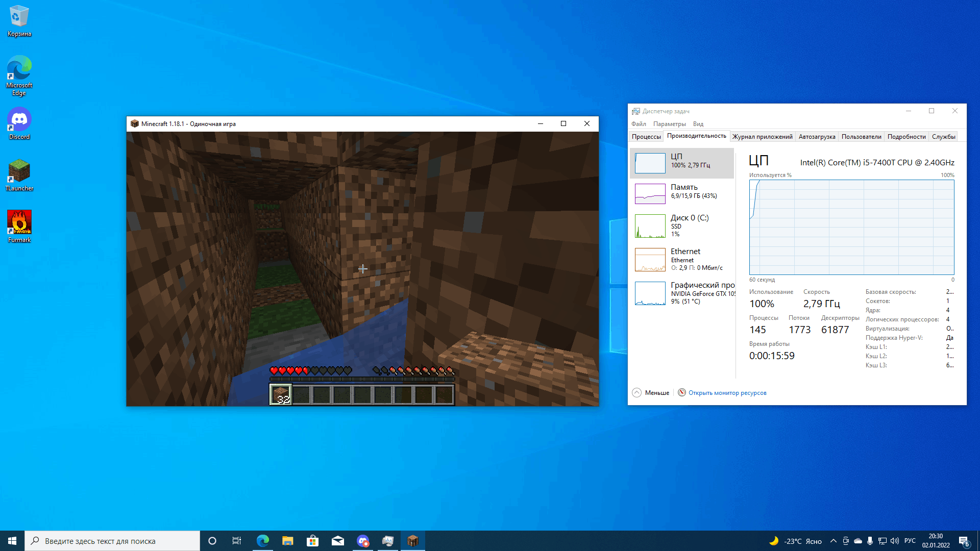The height and width of the screenshot is (551, 980).
Task: Click the OneDrive cloud tray icon
Action: (857, 541)
